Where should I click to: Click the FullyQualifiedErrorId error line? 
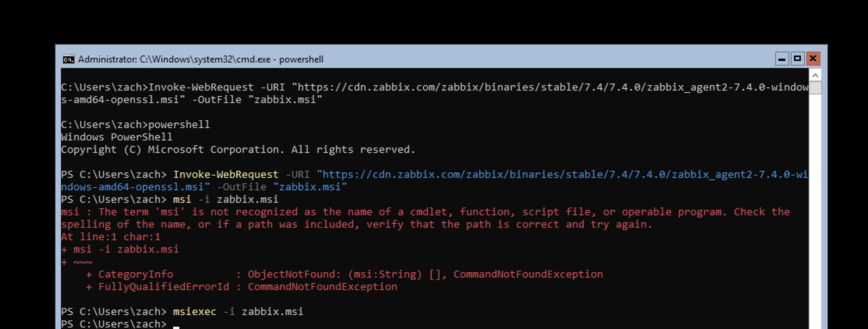coord(242,287)
